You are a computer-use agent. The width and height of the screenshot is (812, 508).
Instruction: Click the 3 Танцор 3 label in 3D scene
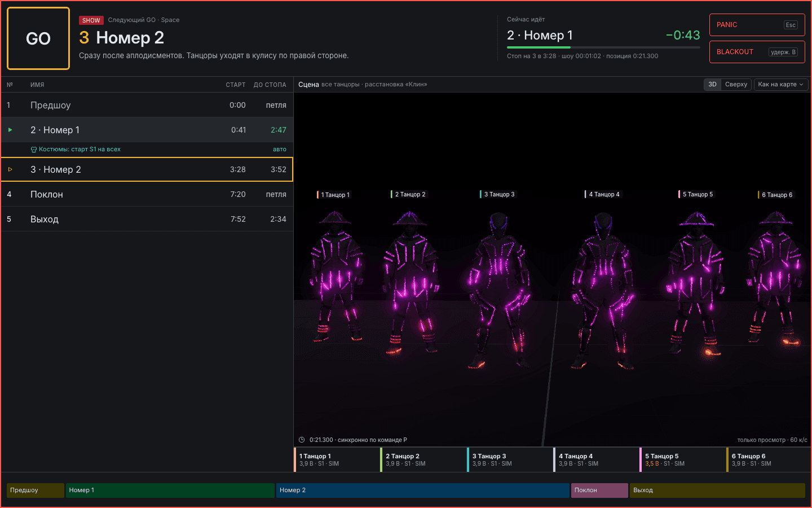pos(498,194)
